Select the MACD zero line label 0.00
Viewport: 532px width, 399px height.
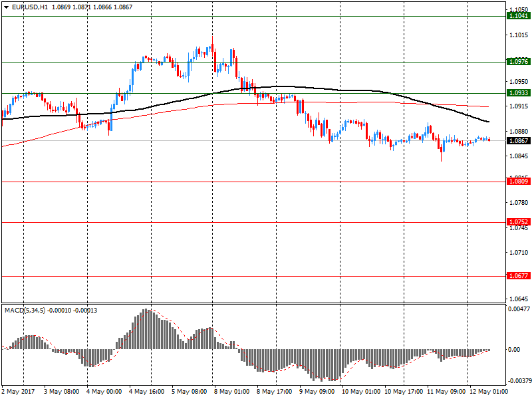[x=514, y=350]
